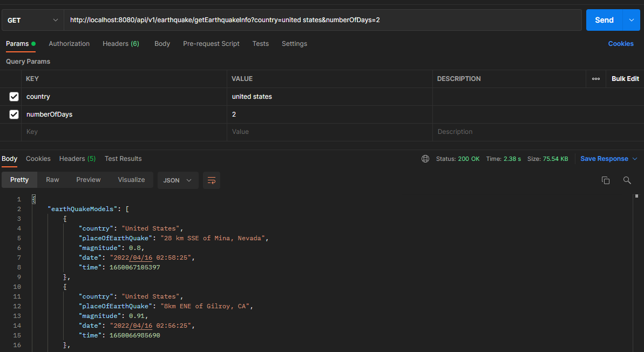
Task: Select the Visualize view mode
Action: [131, 180]
